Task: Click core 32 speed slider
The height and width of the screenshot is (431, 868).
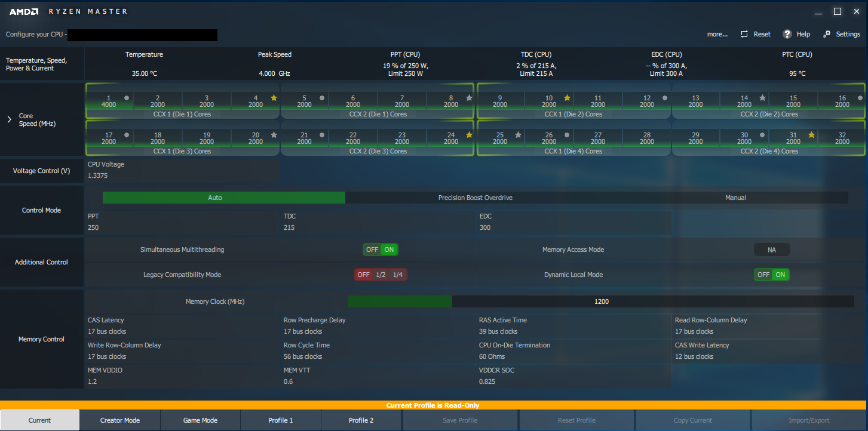Action: 842,138
